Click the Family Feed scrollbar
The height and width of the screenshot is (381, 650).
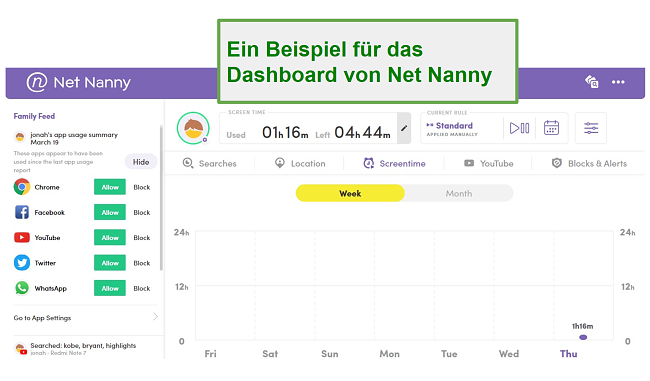point(161,198)
